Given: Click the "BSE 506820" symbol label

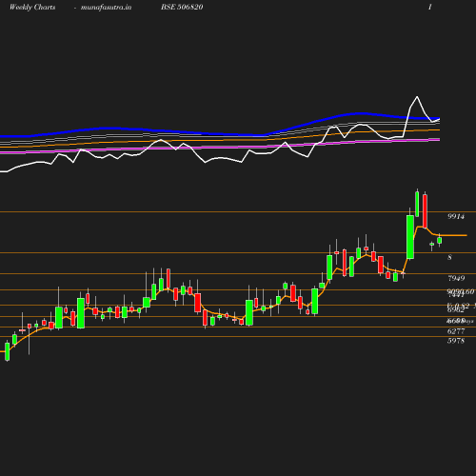Looking at the screenshot, I should 182,7.
